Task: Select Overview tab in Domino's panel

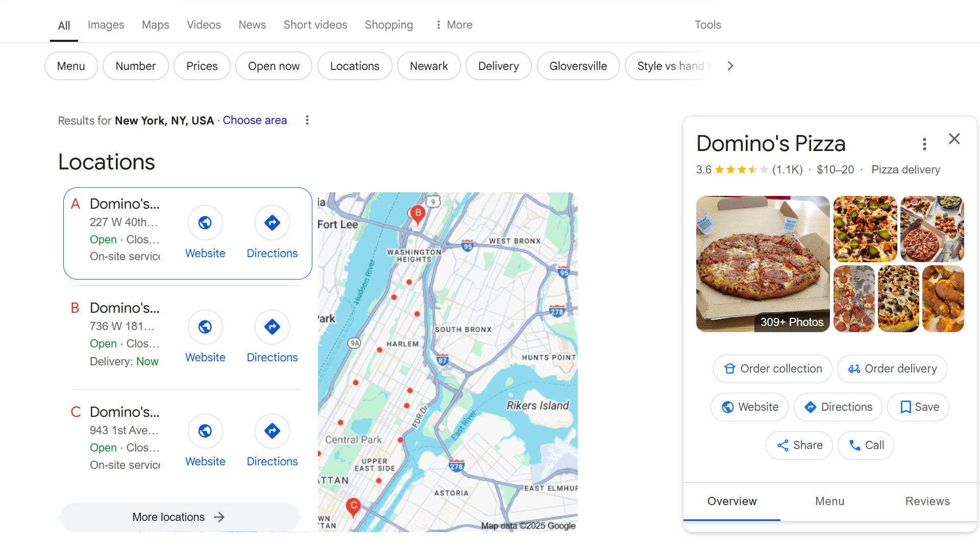Action: 732,502
